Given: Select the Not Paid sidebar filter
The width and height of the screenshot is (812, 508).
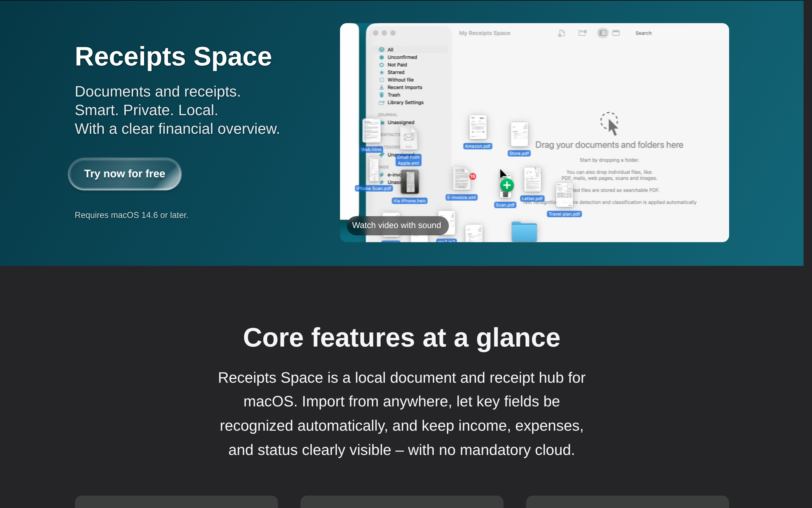Looking at the screenshot, I should pos(397,65).
